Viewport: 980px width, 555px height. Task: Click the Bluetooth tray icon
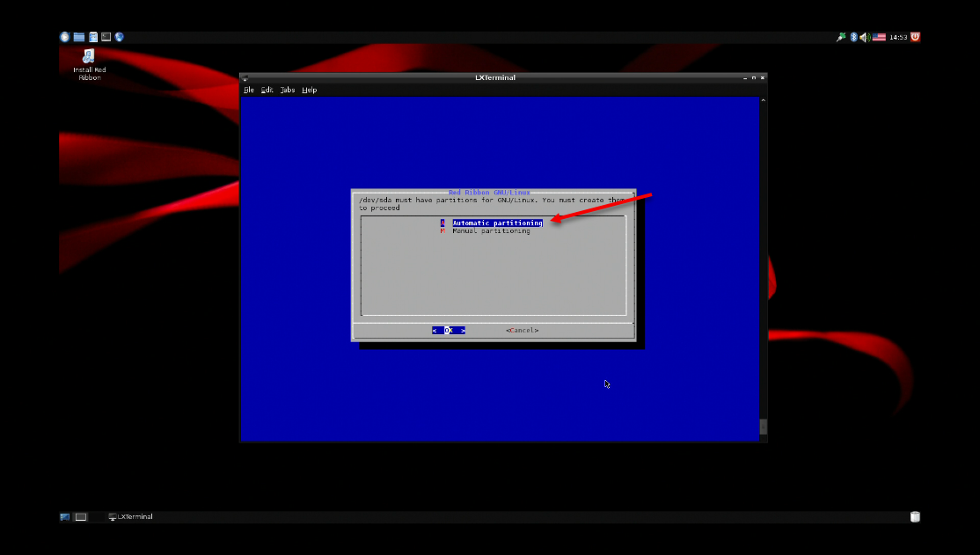[x=853, y=37]
